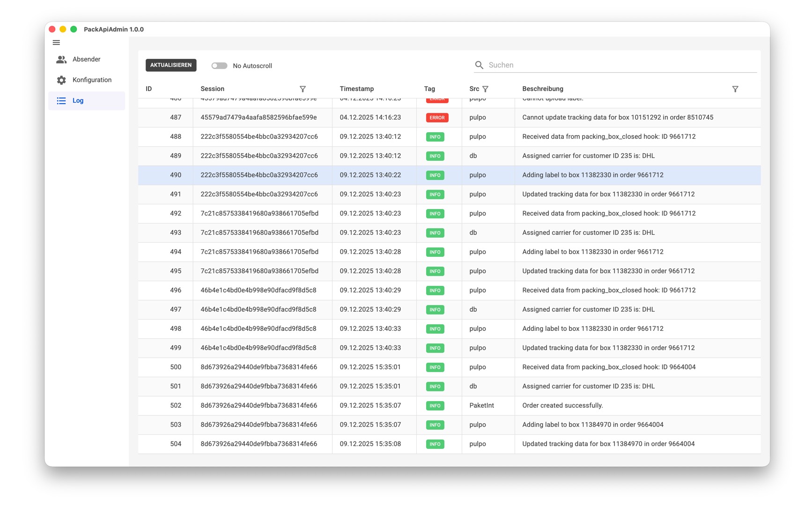Screen dimensions: 812x508
Task: Click the Log list icon
Action: [61, 101]
